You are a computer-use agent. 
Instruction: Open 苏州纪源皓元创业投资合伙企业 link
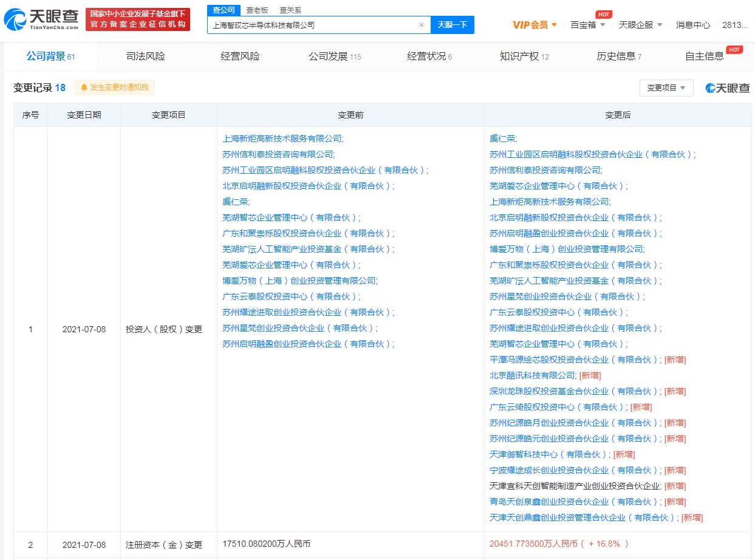(x=575, y=439)
